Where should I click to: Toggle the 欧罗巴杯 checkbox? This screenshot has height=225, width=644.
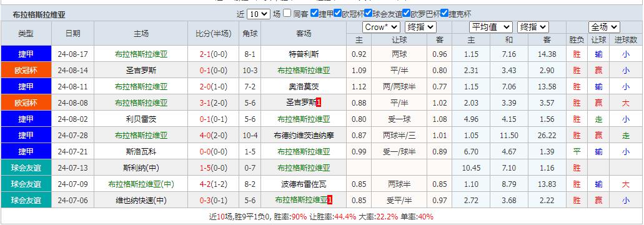tap(406, 13)
